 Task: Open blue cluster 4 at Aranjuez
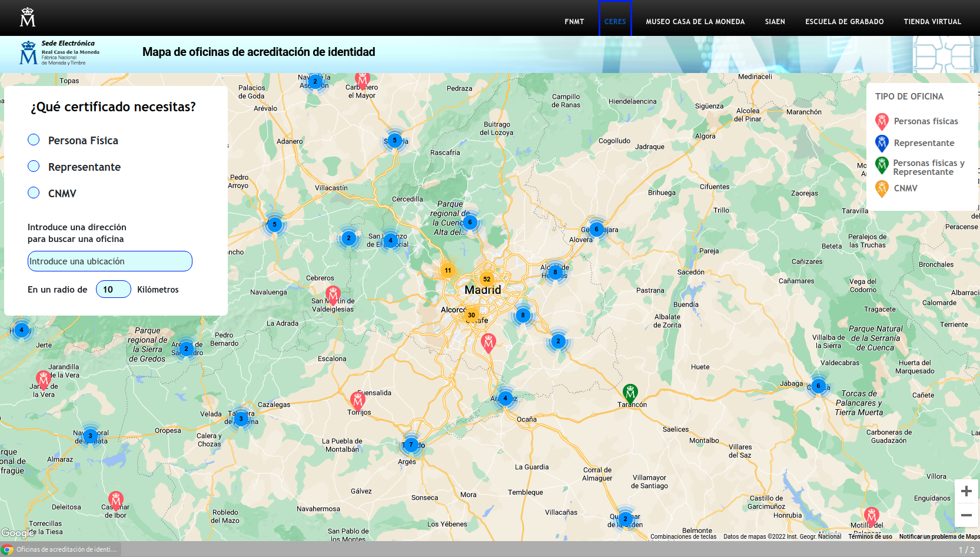pyautogui.click(x=505, y=398)
